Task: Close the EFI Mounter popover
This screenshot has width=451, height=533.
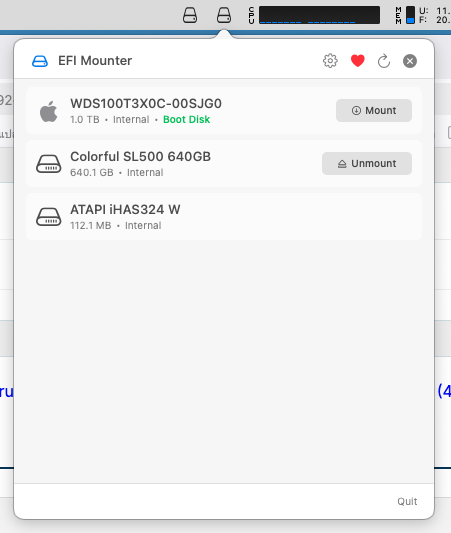Action: click(410, 61)
